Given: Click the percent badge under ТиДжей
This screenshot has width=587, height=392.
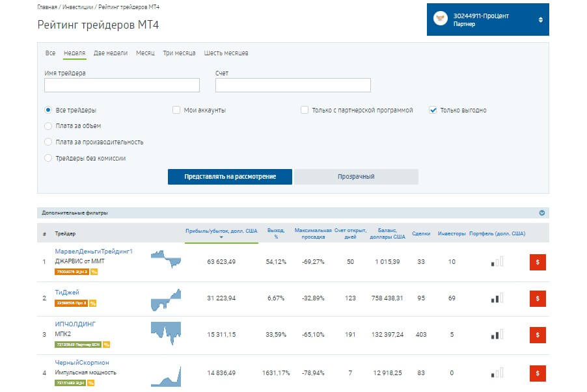Looking at the screenshot, I should pyautogui.click(x=92, y=303).
